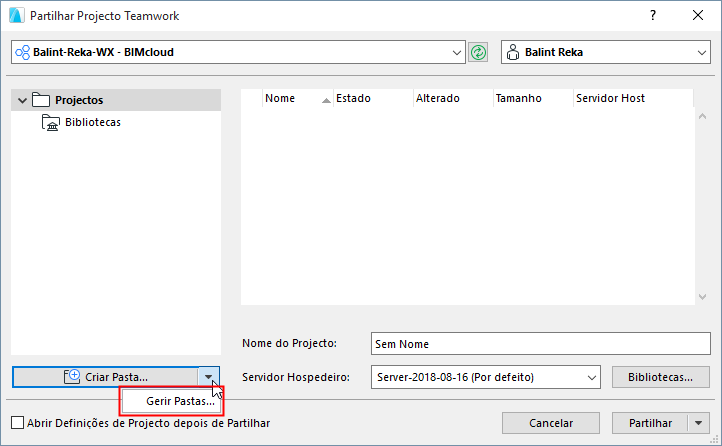This screenshot has height=446, width=722.
Task: Click the Nome do Projecto input field
Action: tap(541, 344)
